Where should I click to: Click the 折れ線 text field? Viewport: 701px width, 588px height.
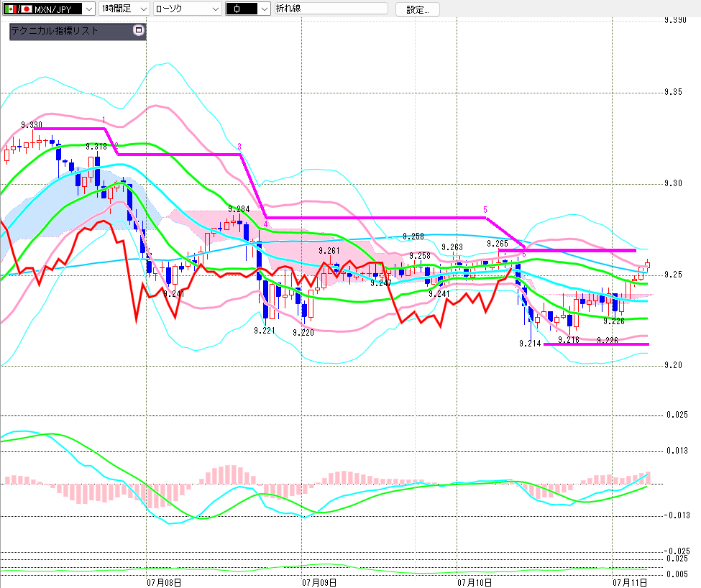(x=331, y=9)
